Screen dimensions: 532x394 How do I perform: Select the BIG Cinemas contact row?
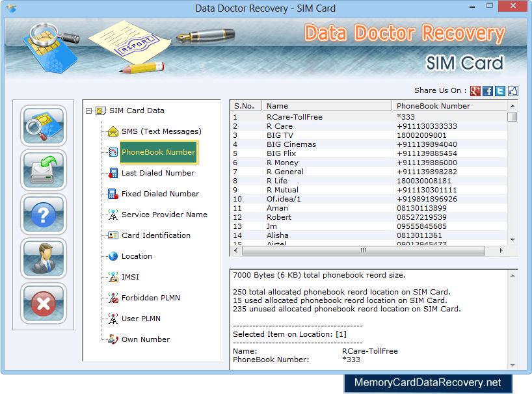(x=369, y=144)
